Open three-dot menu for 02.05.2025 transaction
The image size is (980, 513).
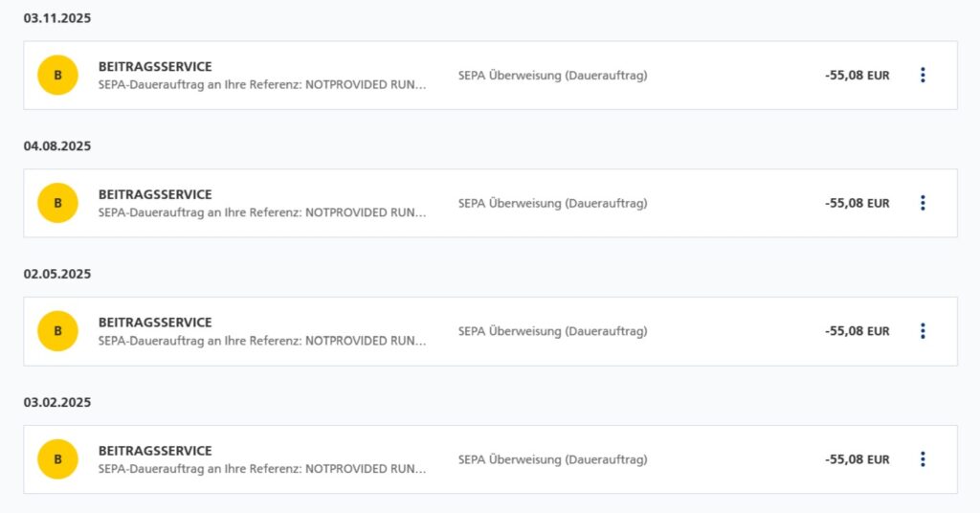(x=923, y=331)
